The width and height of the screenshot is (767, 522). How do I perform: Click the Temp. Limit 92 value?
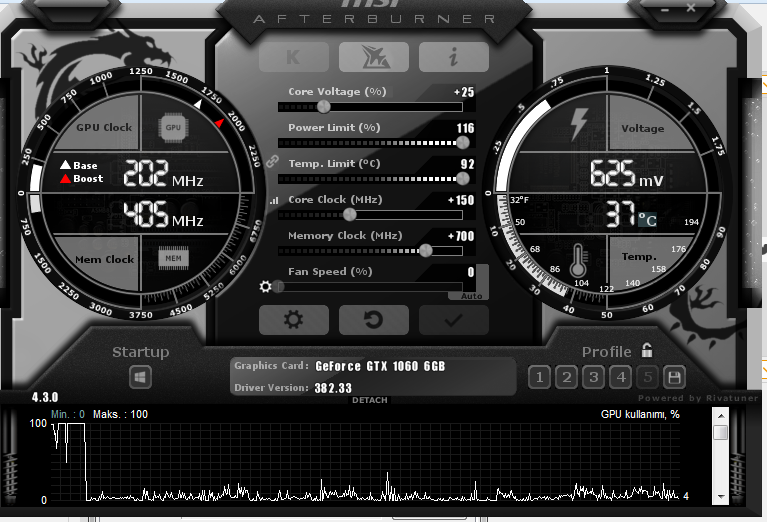tap(468, 164)
